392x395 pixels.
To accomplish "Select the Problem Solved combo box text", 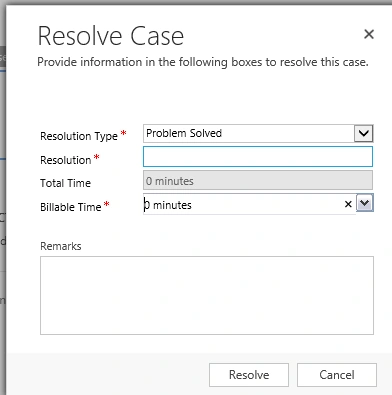I will (184, 133).
